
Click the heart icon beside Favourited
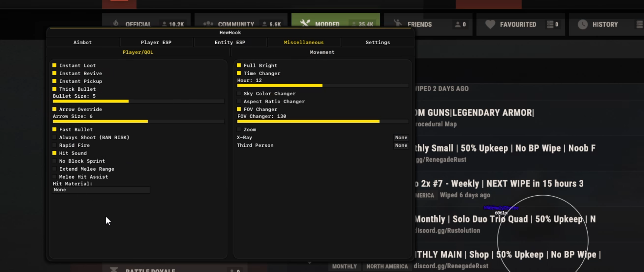(490, 24)
